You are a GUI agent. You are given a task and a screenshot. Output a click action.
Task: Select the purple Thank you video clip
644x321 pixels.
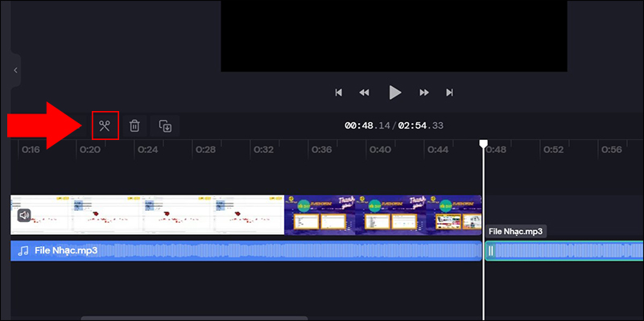tap(383, 215)
